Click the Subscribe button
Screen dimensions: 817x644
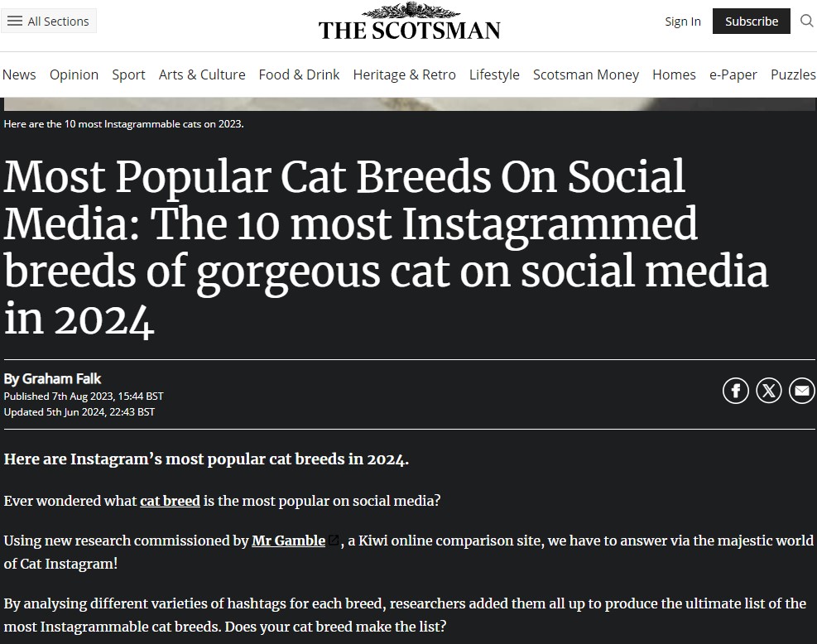[x=752, y=22]
